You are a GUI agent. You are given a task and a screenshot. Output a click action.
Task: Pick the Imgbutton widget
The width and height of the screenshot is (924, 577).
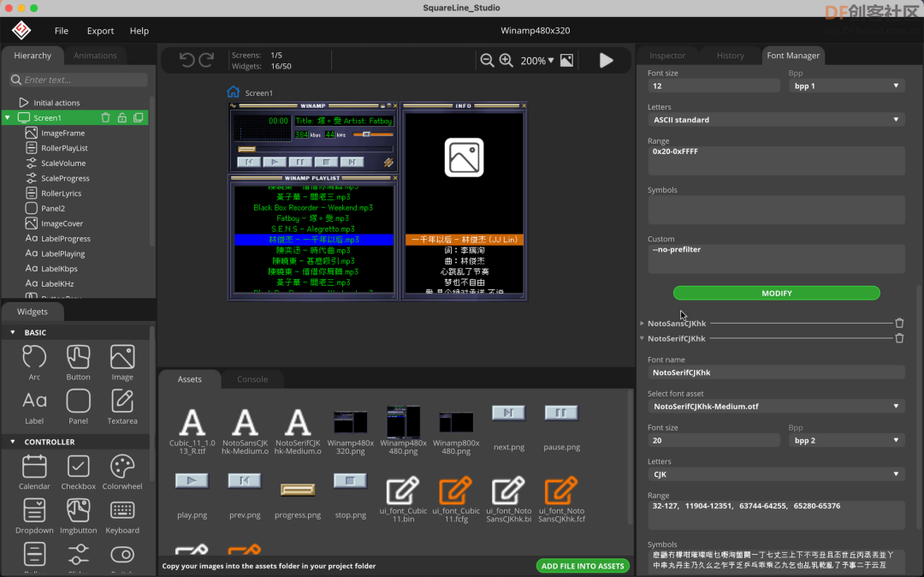click(79, 516)
